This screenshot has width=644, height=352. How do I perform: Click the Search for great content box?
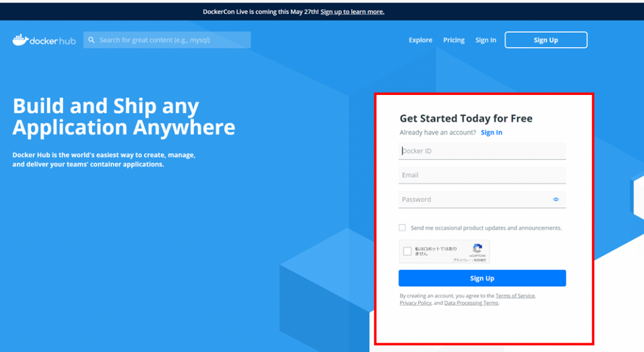click(x=167, y=40)
